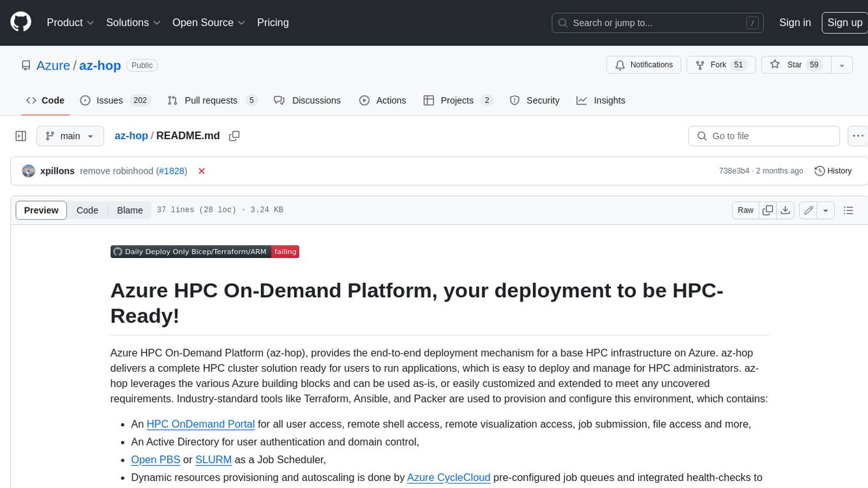Switch to the Code view toggle

pyautogui.click(x=87, y=210)
